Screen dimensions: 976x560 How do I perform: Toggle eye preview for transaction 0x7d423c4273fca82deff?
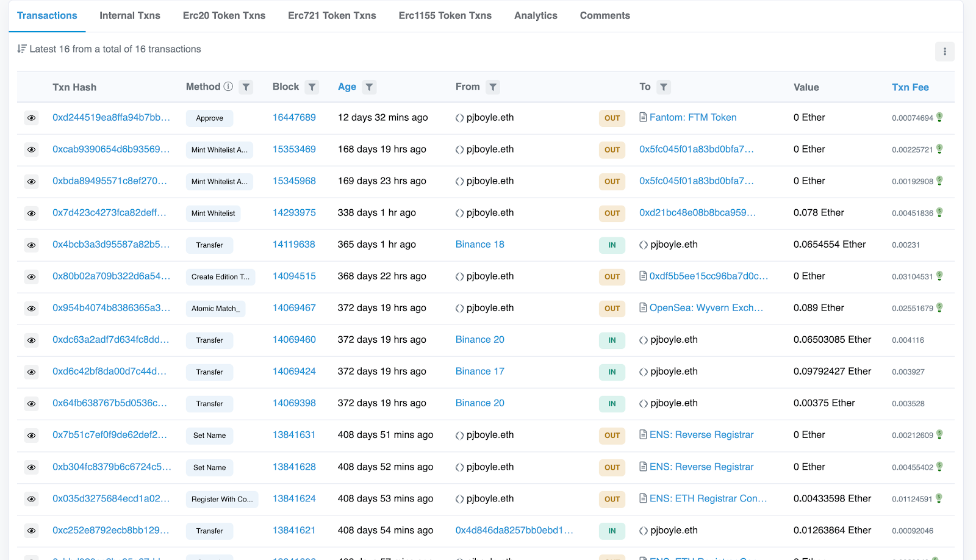click(x=31, y=213)
